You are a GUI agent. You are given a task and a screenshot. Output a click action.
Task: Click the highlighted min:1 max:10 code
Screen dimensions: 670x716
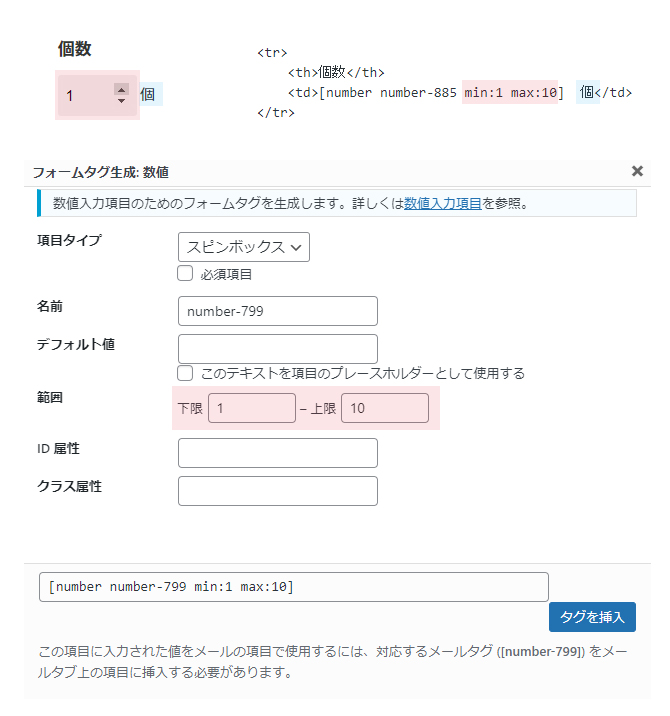coord(510,93)
